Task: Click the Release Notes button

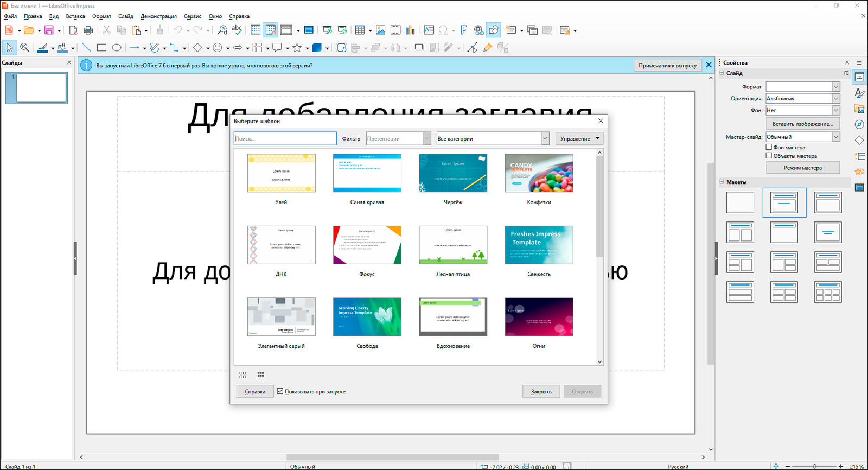Action: (x=667, y=65)
